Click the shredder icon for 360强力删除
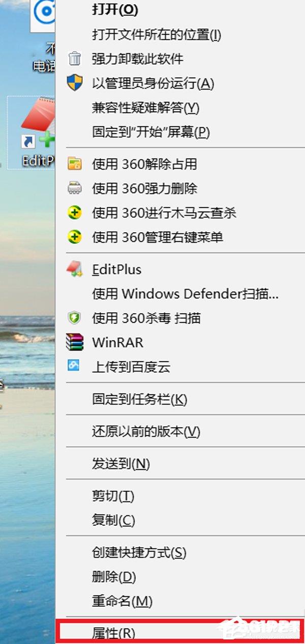This screenshot has height=644, width=305. click(x=75, y=188)
